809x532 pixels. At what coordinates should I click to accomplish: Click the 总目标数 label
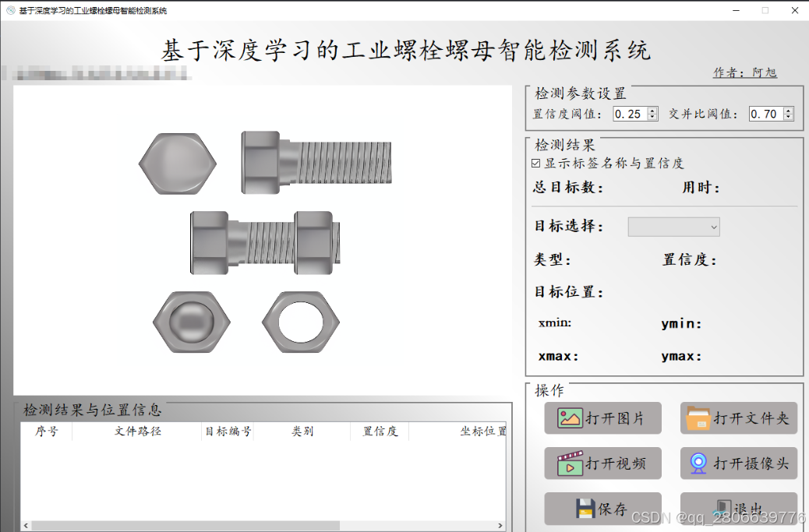(568, 187)
